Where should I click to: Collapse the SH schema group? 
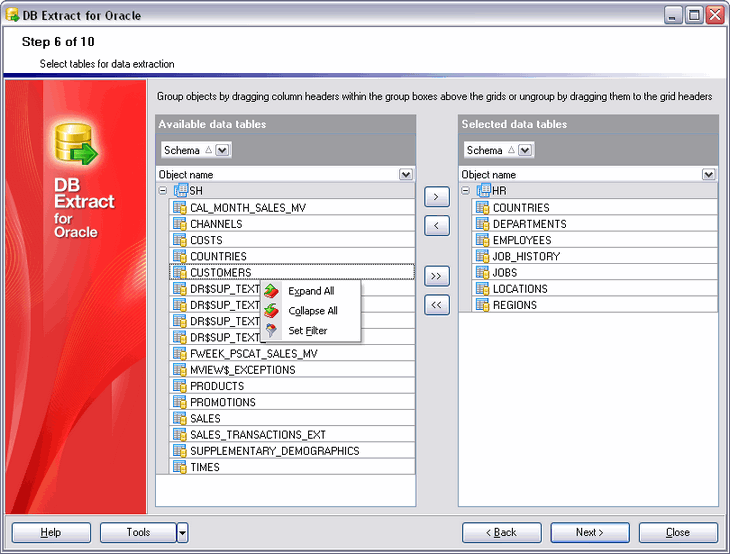pyautogui.click(x=162, y=190)
